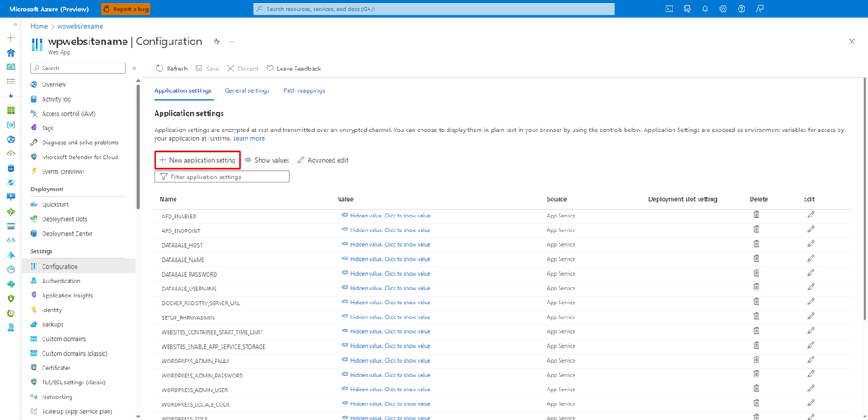Reveal hidden value for DATABASE_HOST

point(386,244)
